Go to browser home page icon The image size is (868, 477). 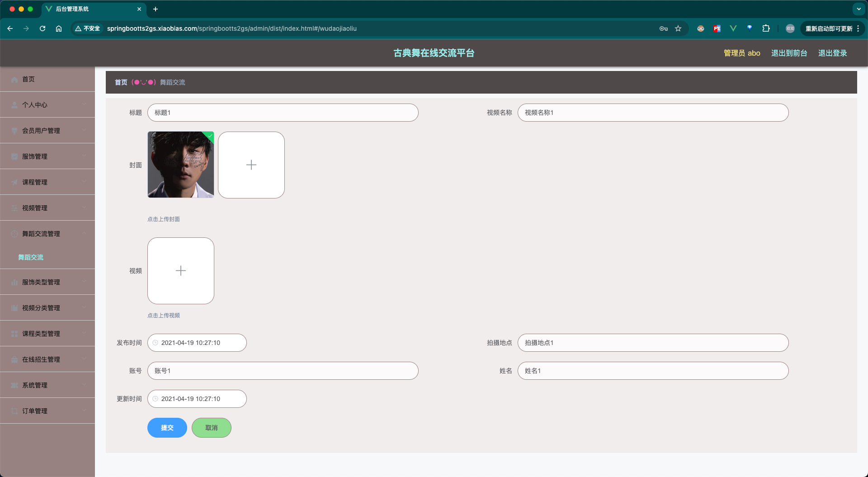[59, 28]
